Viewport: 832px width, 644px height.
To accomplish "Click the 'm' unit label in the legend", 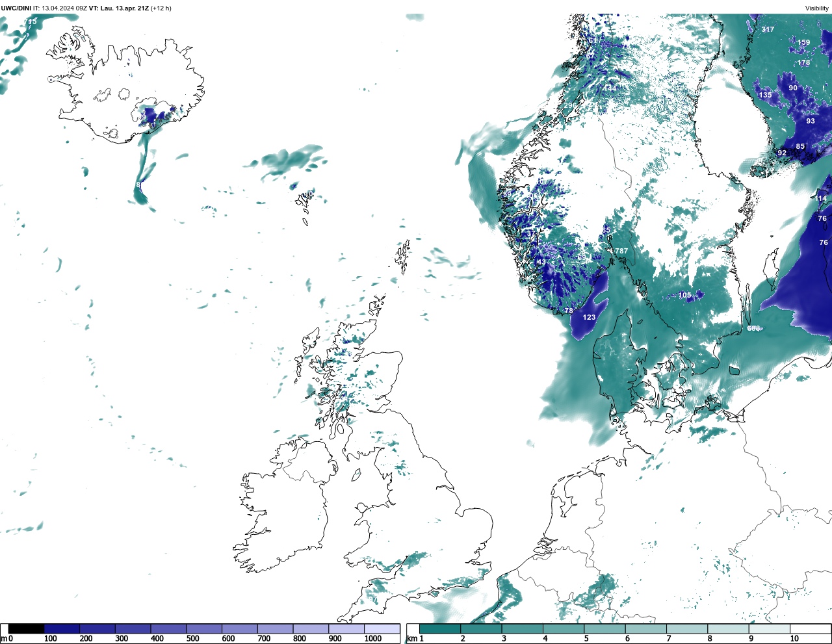I will (x=4, y=639).
